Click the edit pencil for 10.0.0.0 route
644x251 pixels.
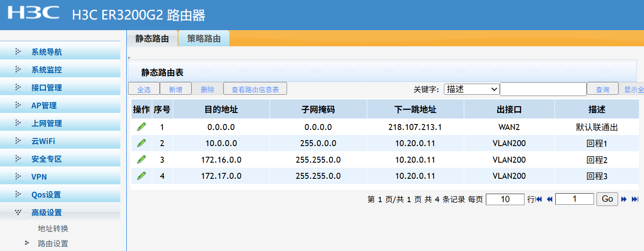coord(141,143)
